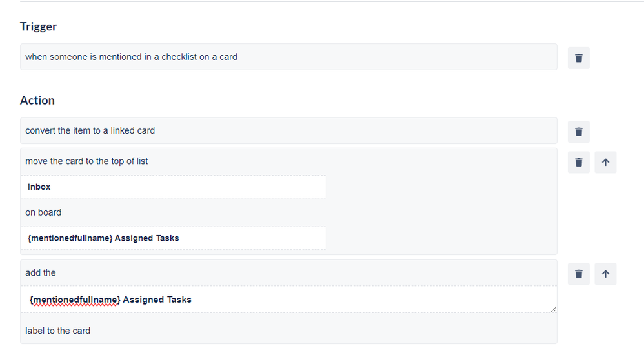644x346 pixels.
Task: Click the Inbox list name field
Action: click(x=174, y=187)
